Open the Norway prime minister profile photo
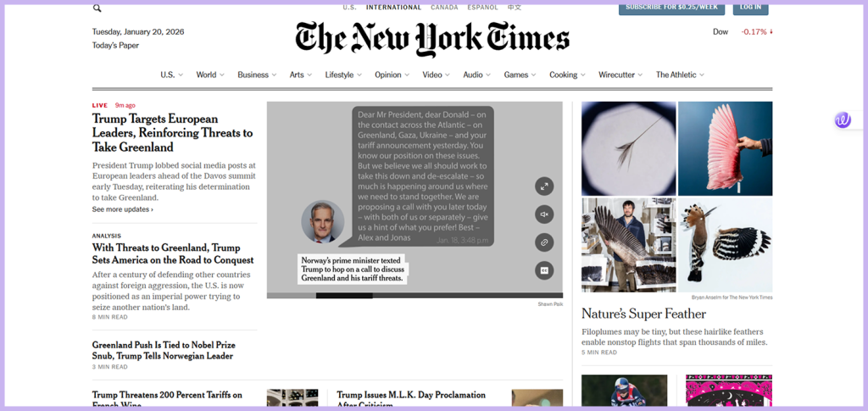Screen dimensions: 868x411 [323, 222]
